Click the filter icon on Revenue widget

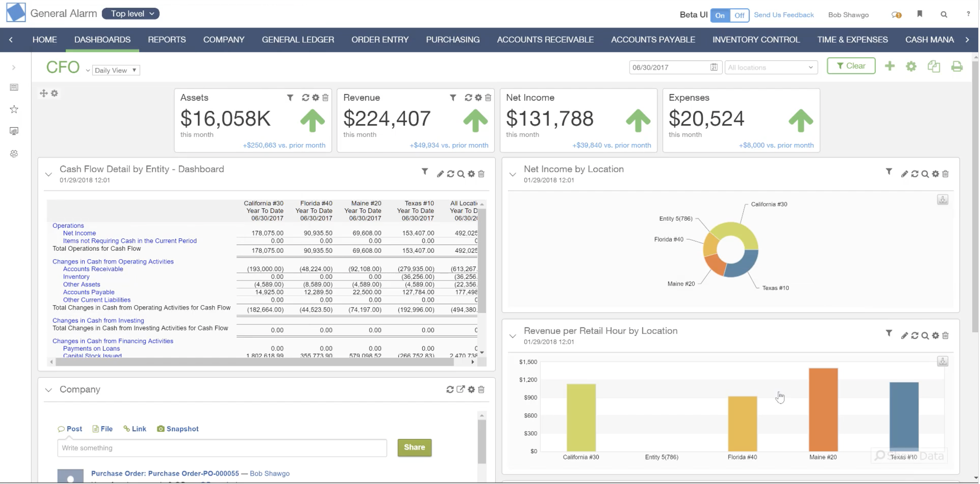[454, 96]
